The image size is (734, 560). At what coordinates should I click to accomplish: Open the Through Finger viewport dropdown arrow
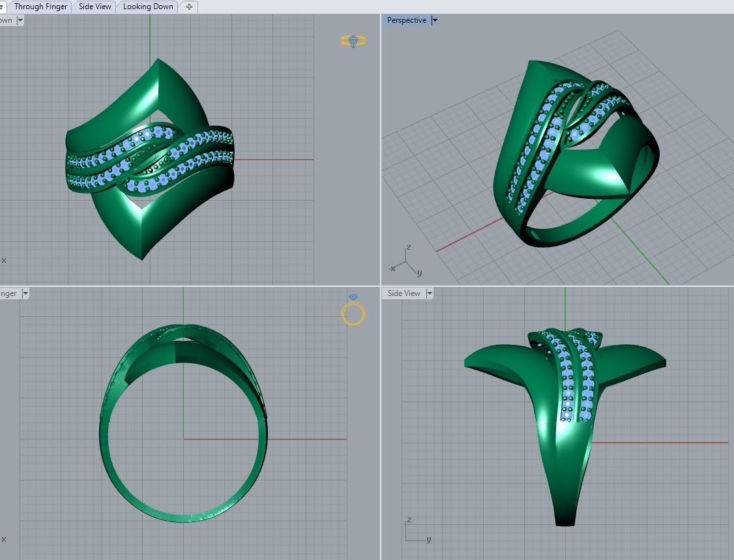tap(25, 293)
